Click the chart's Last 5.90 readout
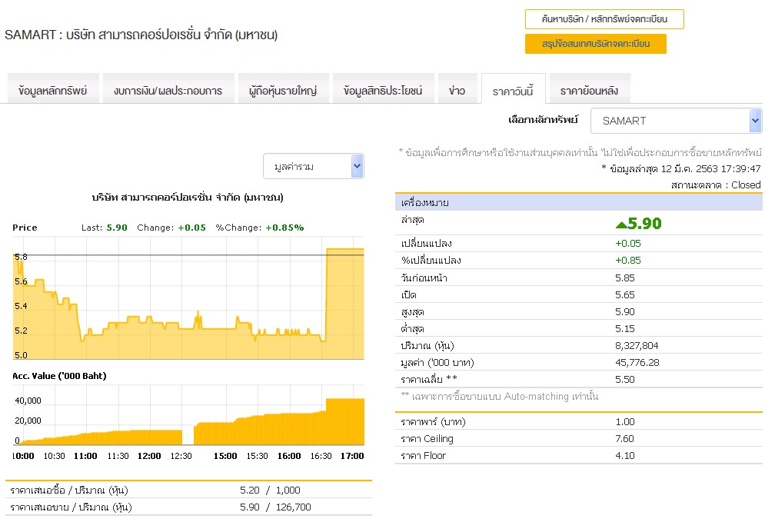The image size is (765, 532). (105, 228)
